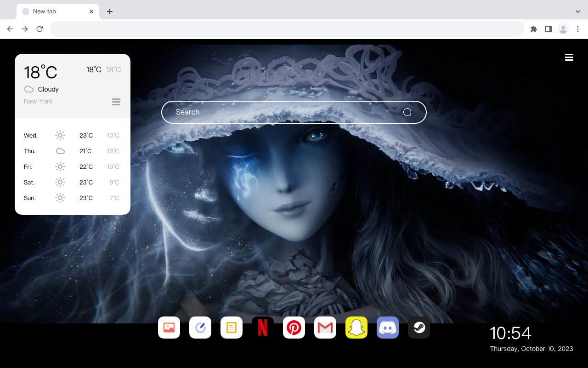The width and height of the screenshot is (588, 368).
Task: Toggle the browser side panel
Action: pos(548,29)
